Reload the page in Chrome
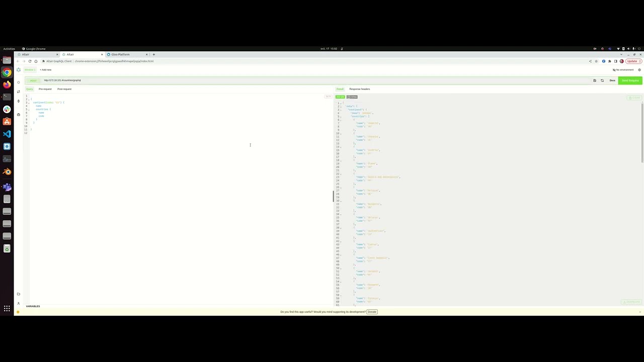This screenshot has height=362, width=644. 30,61
